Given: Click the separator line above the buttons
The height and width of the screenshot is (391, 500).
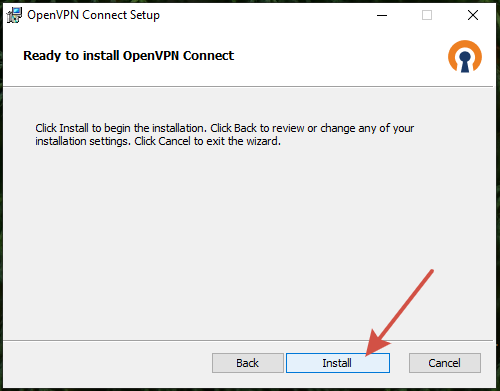Looking at the screenshot, I should click(248, 340).
